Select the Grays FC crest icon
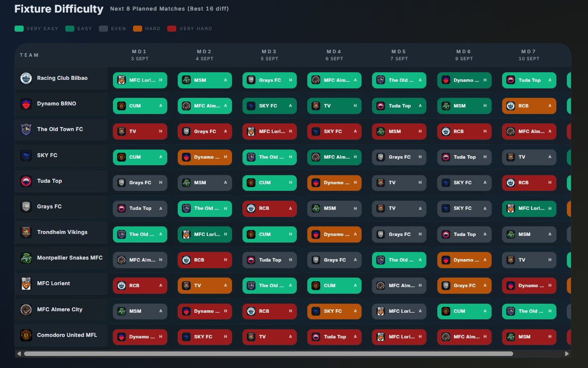The height and width of the screenshot is (368, 588). point(26,206)
